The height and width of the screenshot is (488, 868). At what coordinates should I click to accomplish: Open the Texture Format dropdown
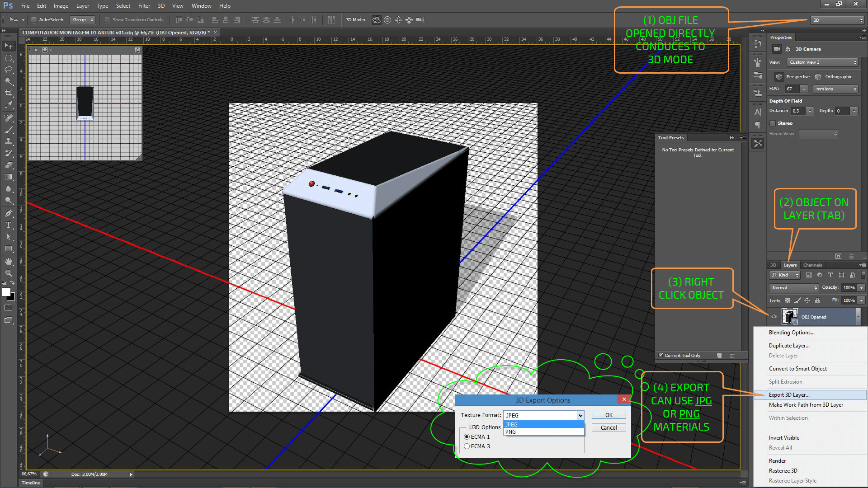[580, 415]
